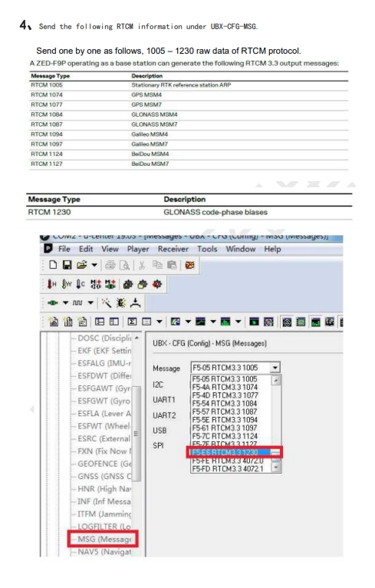Click the Sigma statistic view icon

[132, 322]
